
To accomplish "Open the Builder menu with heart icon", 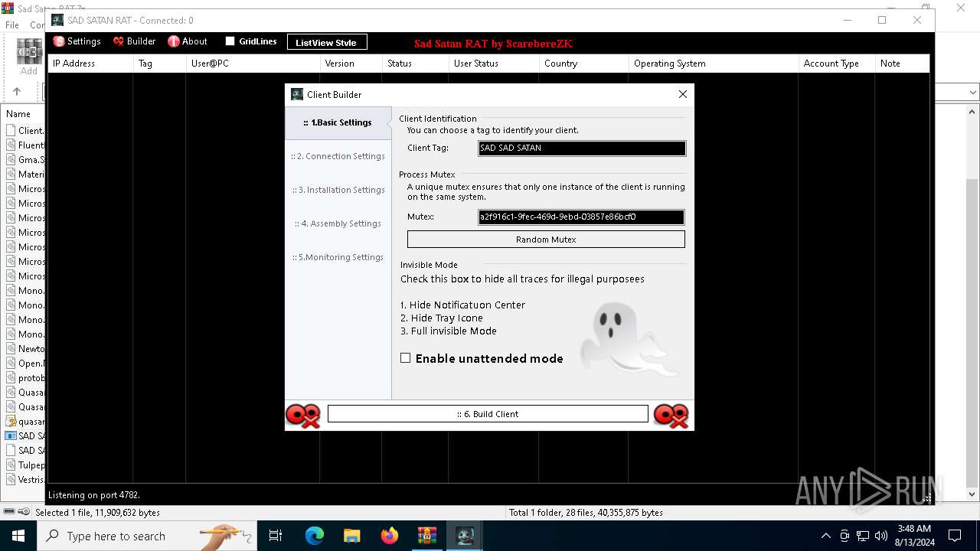I will pyautogui.click(x=134, y=41).
